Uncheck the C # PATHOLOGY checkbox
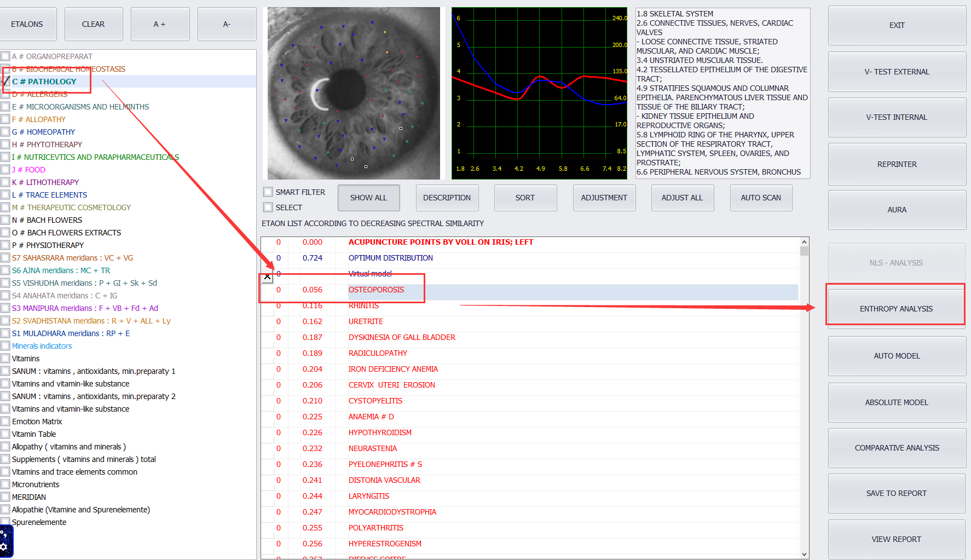Viewport: 971px width, 560px height. tap(5, 82)
